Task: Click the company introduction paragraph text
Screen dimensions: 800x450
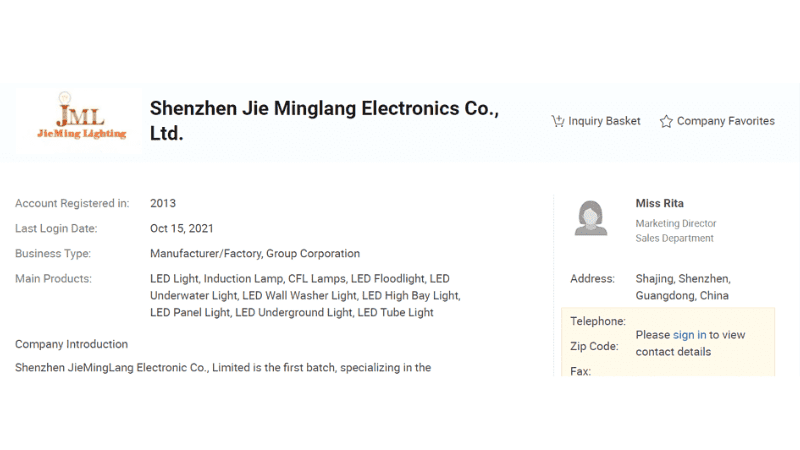Action: tap(222, 368)
